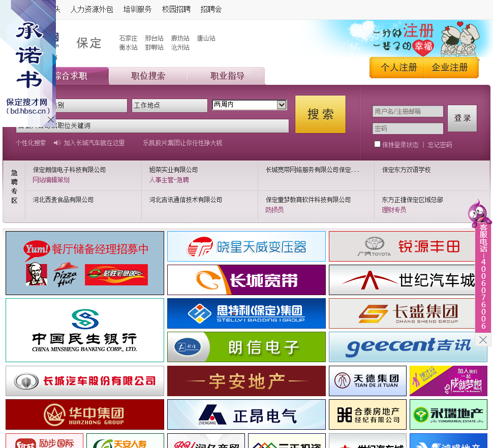
Task: Open the 防损员 job posting
Action: tap(274, 210)
